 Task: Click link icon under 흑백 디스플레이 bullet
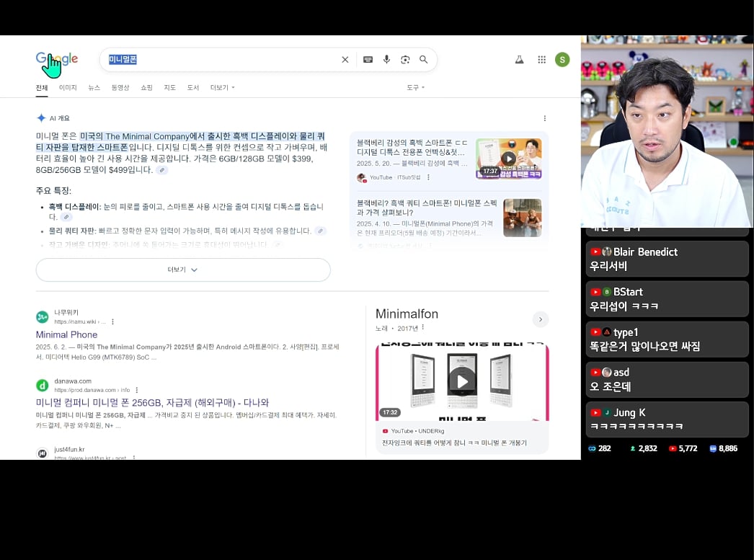click(66, 217)
